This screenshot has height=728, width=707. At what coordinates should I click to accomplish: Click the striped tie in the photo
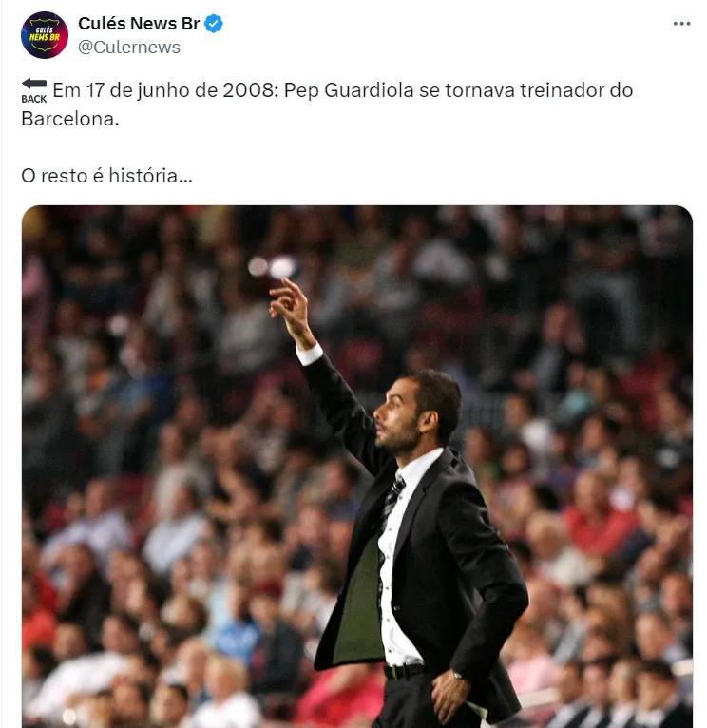(392, 506)
